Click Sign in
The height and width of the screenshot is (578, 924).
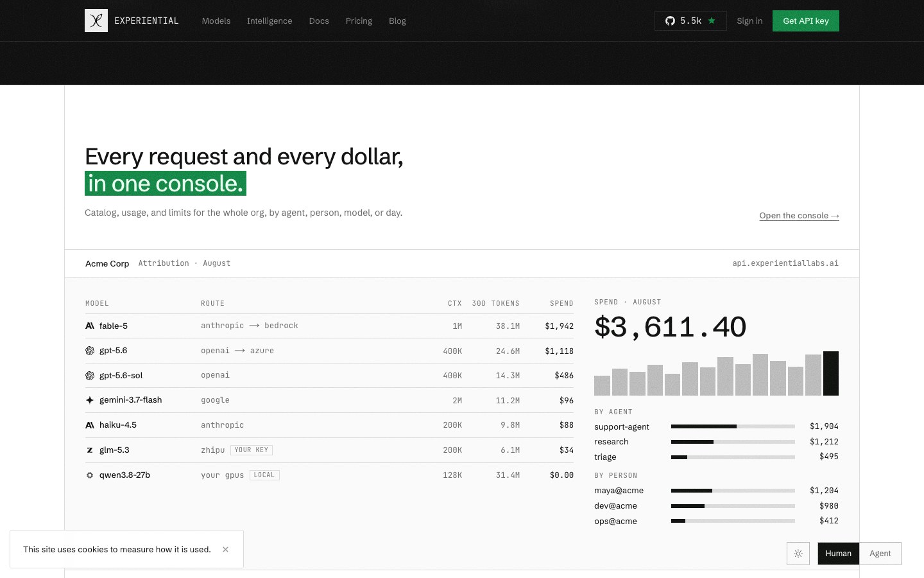click(749, 21)
